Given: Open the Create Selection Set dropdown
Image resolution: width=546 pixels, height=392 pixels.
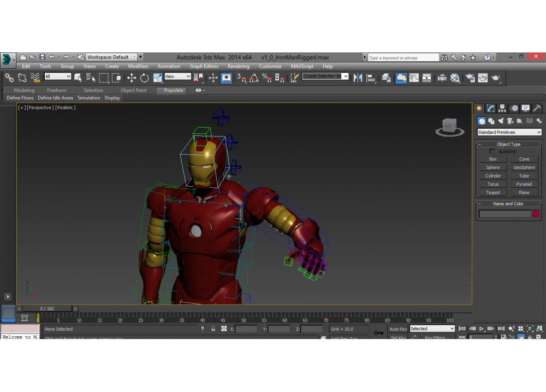Looking at the screenshot, I should point(325,76).
